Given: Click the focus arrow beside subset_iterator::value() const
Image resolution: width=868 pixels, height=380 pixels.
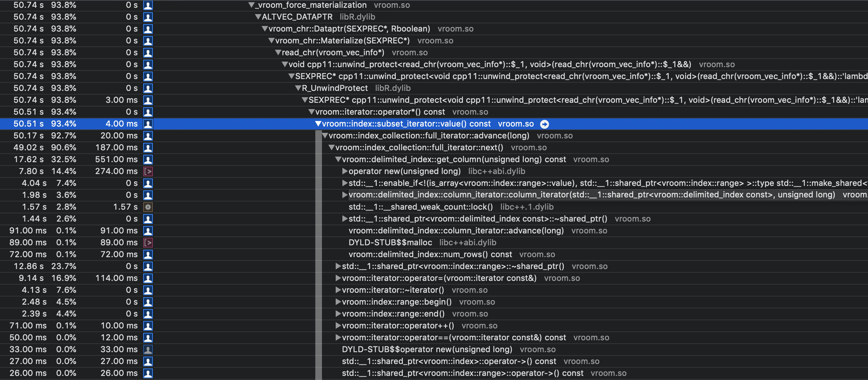Looking at the screenshot, I should (544, 124).
